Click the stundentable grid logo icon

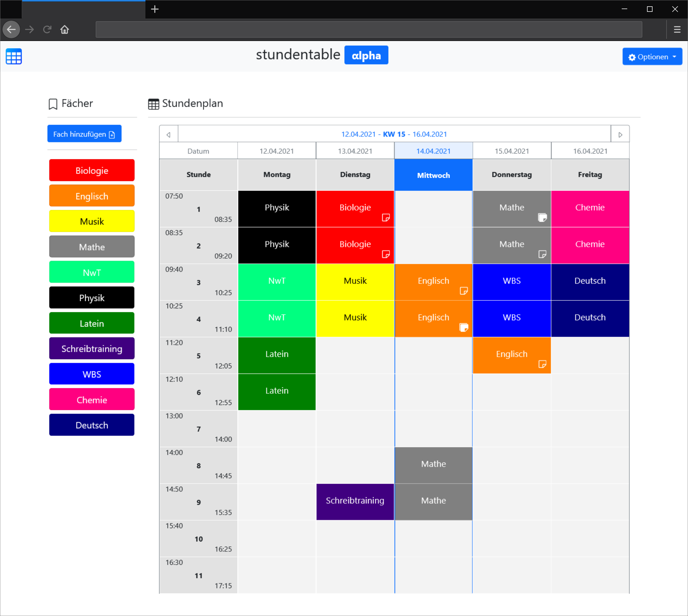[14, 56]
